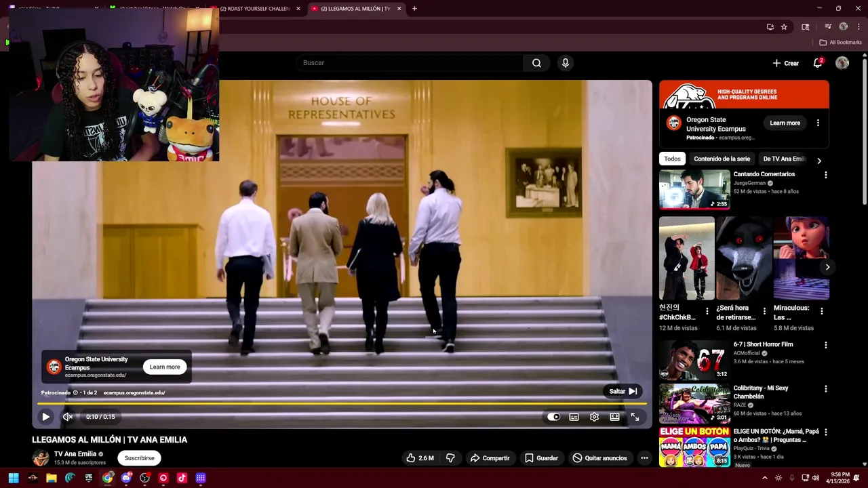Open a new browser tab
Screen dimensions: 868x488
click(x=414, y=8)
